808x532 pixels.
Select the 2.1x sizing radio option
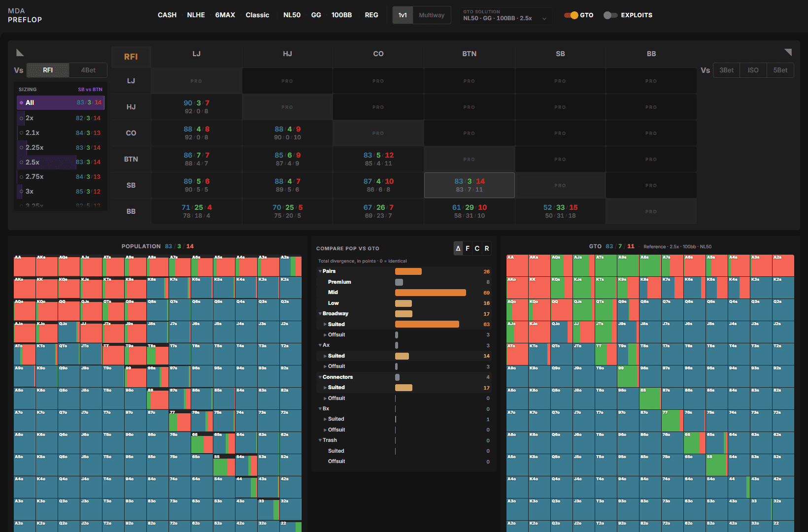(x=61, y=133)
